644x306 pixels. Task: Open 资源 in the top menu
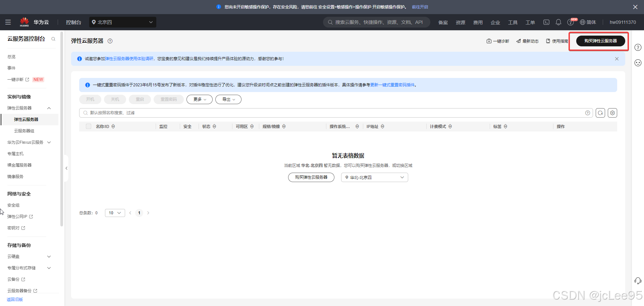tap(461, 23)
